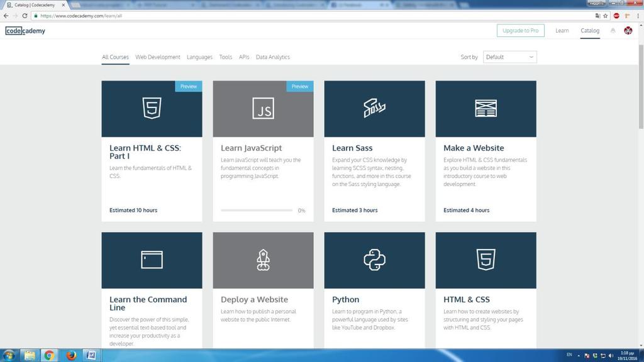Select Web Development filter tab
644x362 pixels.
pos(158,57)
